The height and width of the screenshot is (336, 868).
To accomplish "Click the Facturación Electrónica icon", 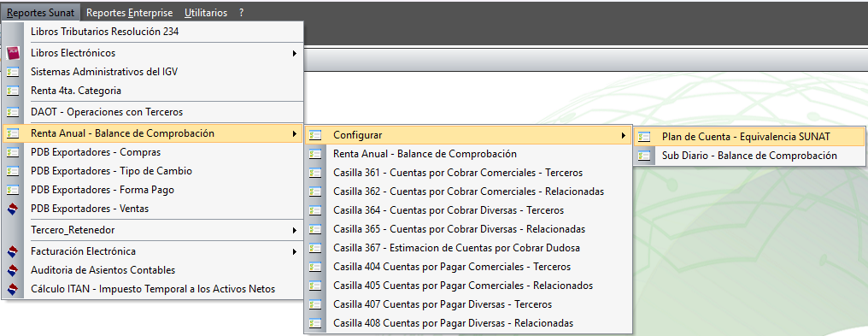I will coord(13,251).
